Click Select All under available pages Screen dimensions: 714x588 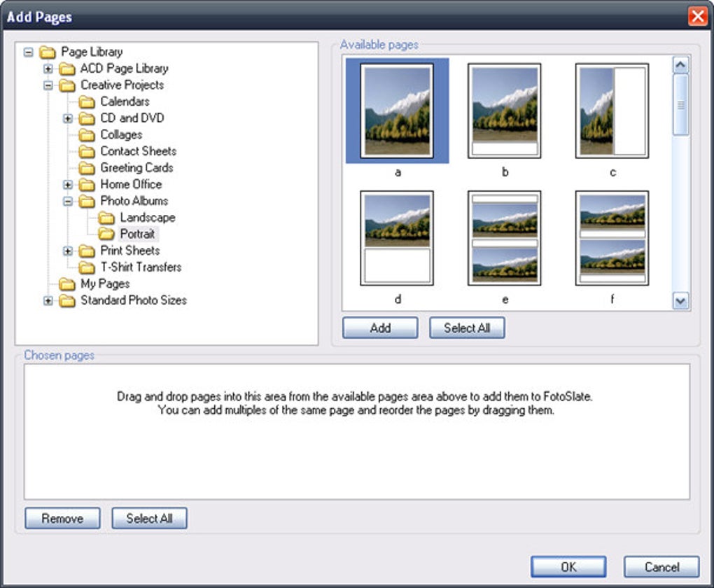[x=466, y=328]
